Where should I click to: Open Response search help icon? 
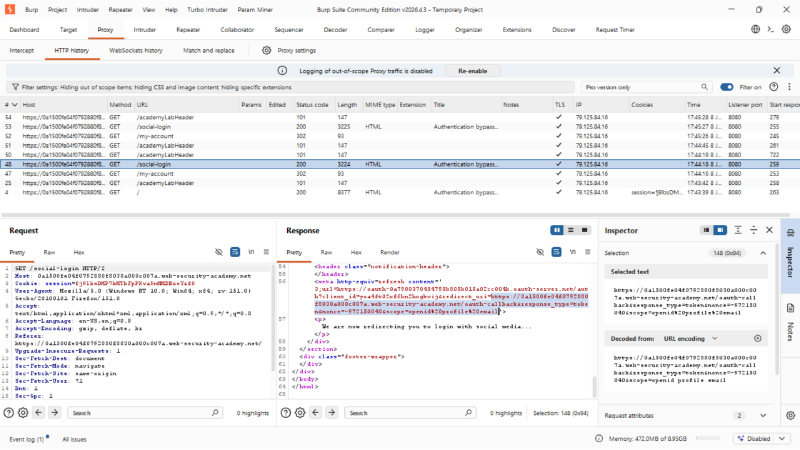(x=286, y=413)
